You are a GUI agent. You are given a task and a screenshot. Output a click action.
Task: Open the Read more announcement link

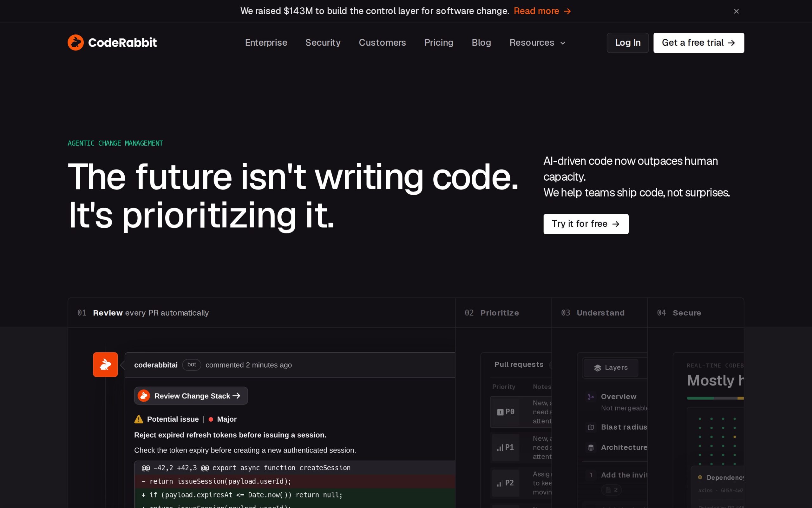coord(542,11)
